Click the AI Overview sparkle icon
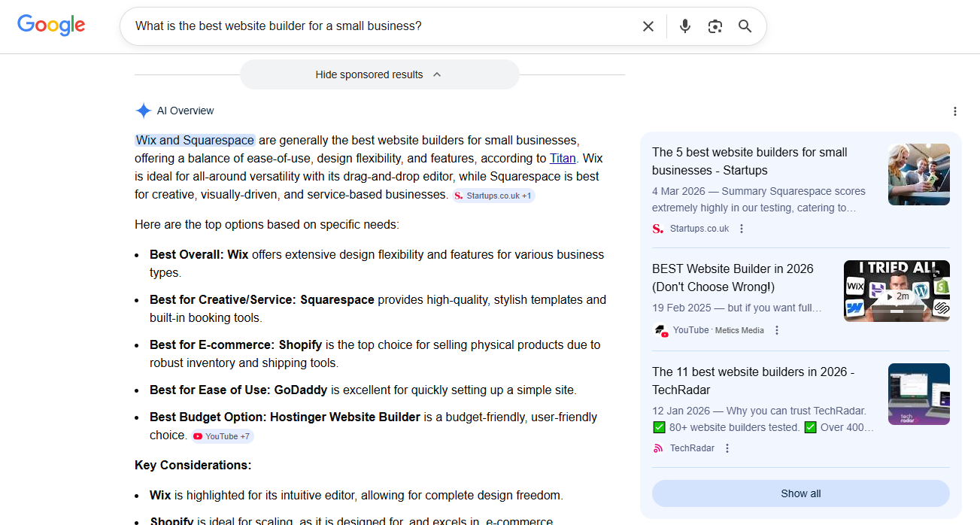The image size is (980, 525). 143,110
